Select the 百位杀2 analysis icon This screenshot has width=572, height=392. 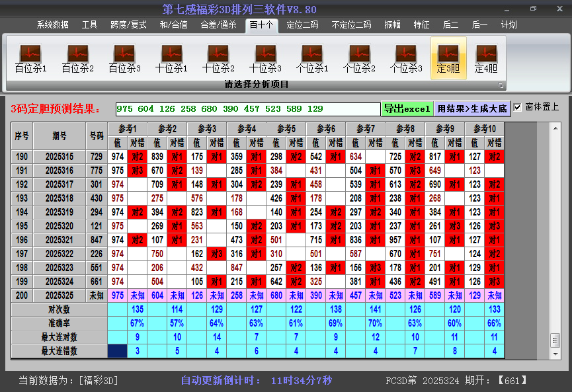coord(77,58)
